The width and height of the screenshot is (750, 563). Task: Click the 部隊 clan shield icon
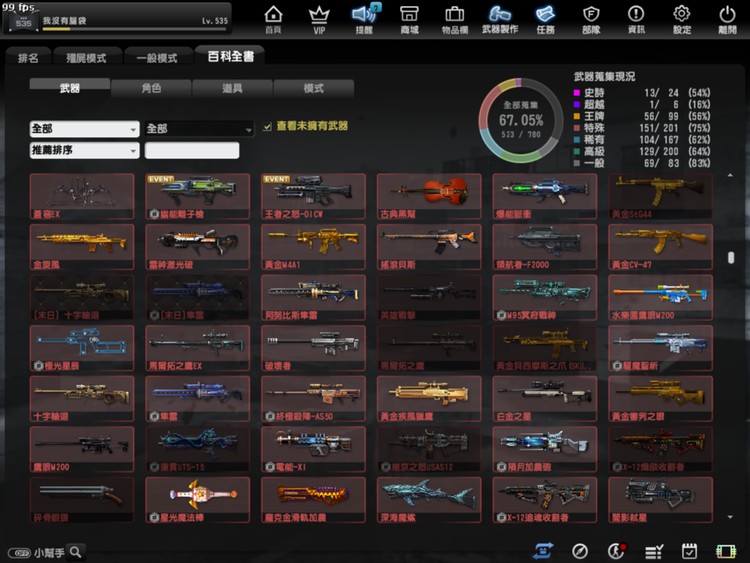click(591, 18)
